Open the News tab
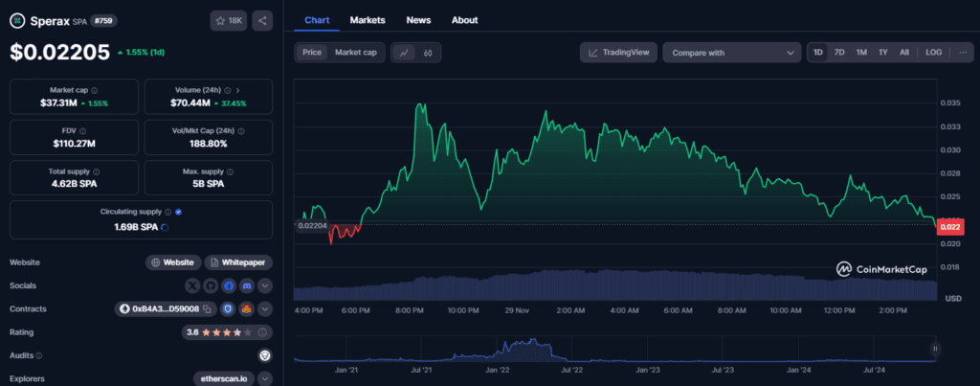The width and height of the screenshot is (980, 386). 418,20
